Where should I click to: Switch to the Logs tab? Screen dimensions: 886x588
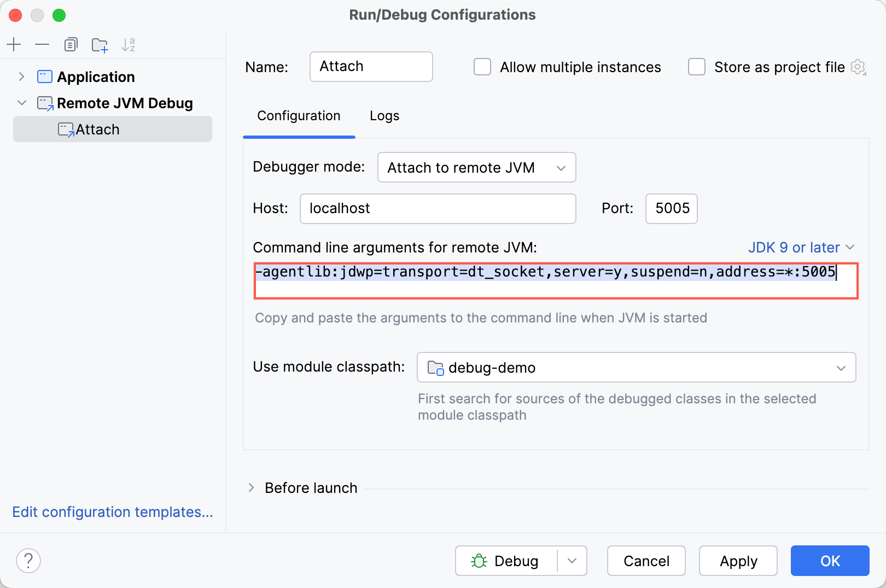coord(384,116)
